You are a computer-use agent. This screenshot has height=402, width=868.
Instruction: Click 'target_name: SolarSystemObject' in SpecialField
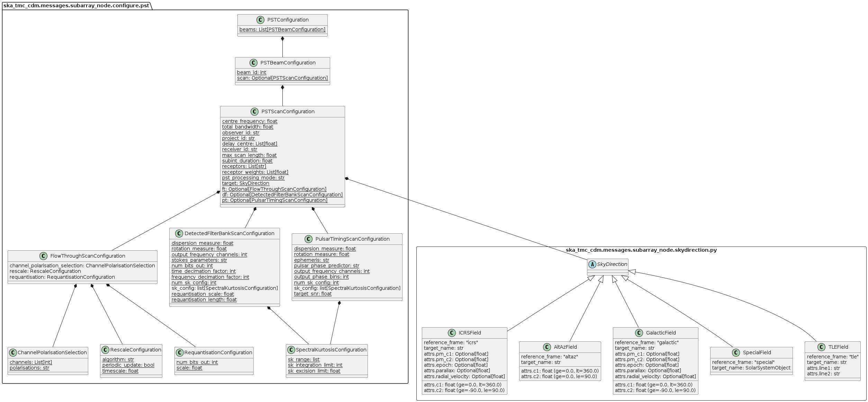point(751,368)
